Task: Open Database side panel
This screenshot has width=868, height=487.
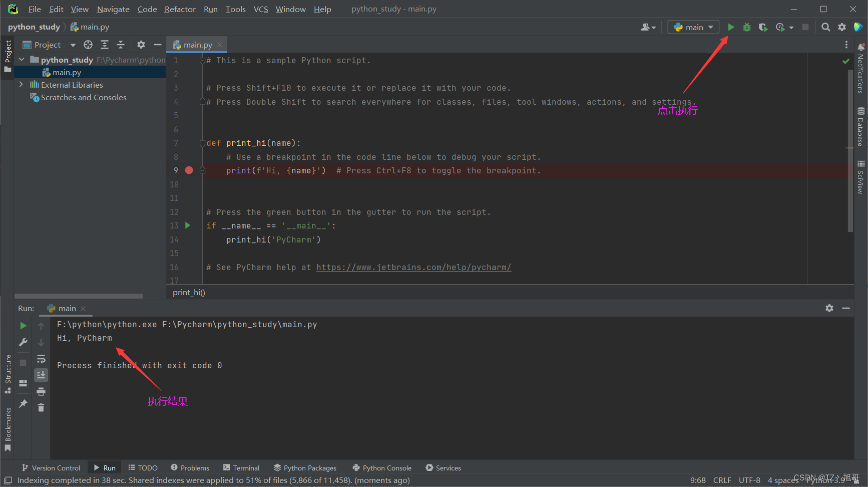Action: tap(860, 126)
